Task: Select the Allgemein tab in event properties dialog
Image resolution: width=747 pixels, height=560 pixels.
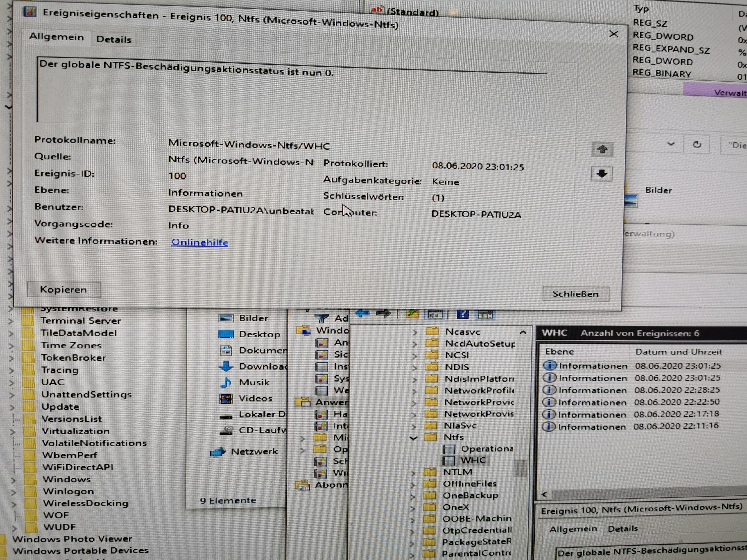Action: pyautogui.click(x=56, y=37)
